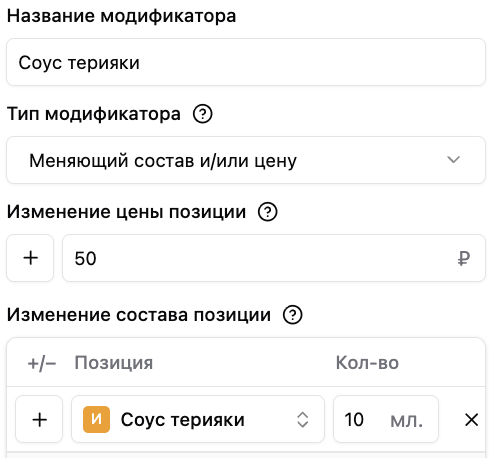Viewport: 494px width, 458px height.
Task: Toggle plus sign in the ingredient row
Action: (x=39, y=419)
